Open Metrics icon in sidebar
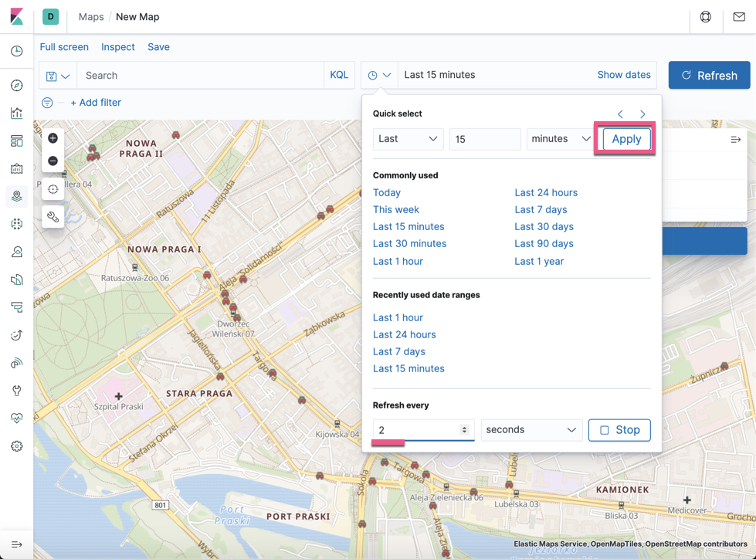Screen dimensions: 756x559 point(16,252)
